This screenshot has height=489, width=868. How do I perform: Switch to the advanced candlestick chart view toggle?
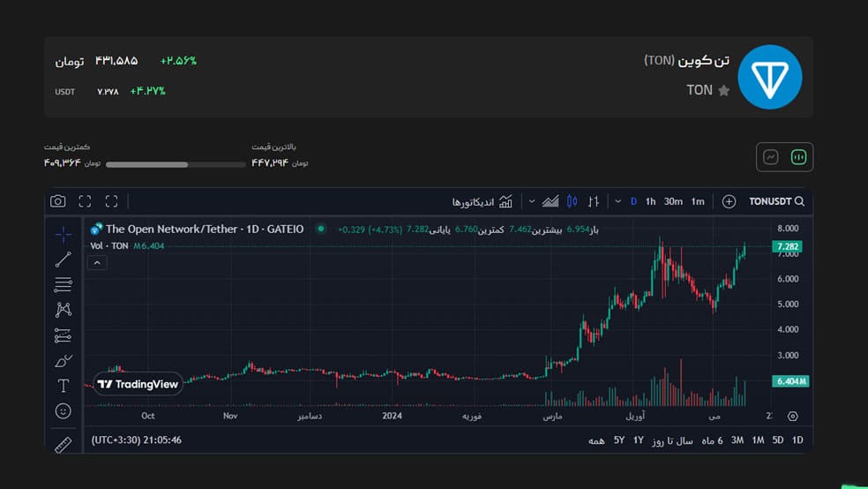click(x=798, y=157)
